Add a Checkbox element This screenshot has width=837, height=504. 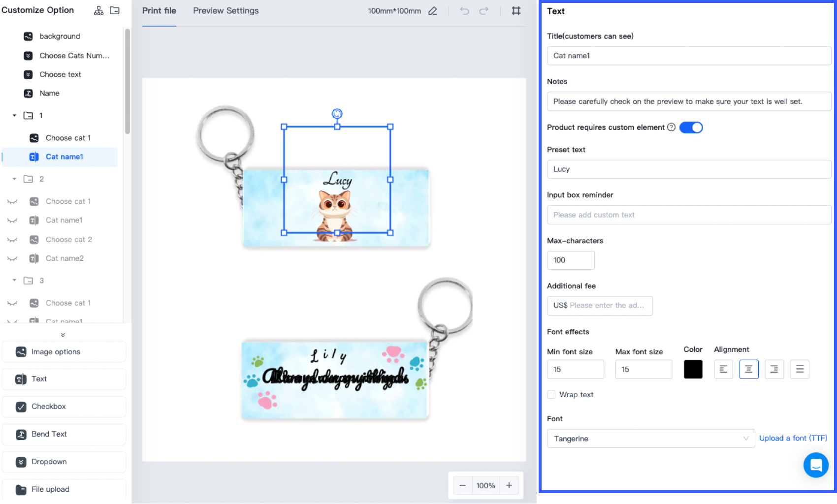coord(64,407)
